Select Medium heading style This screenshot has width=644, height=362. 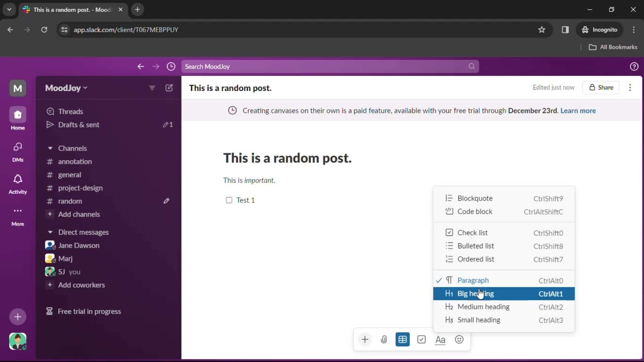pos(483,307)
